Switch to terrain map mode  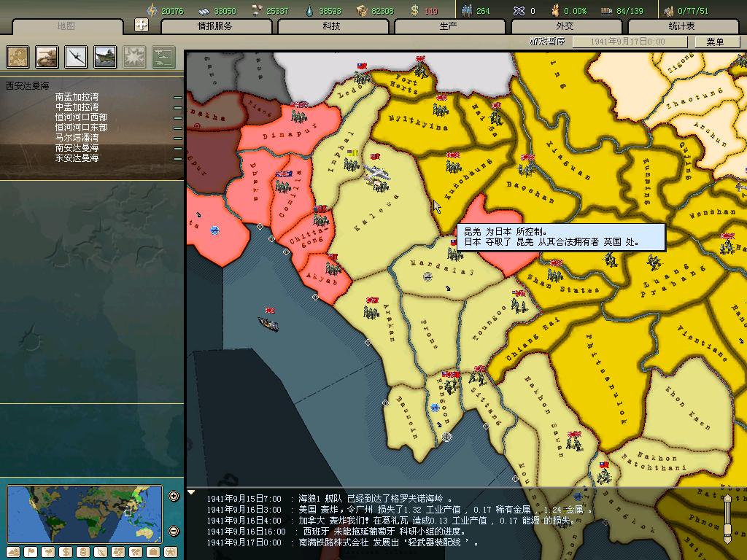(x=13, y=552)
